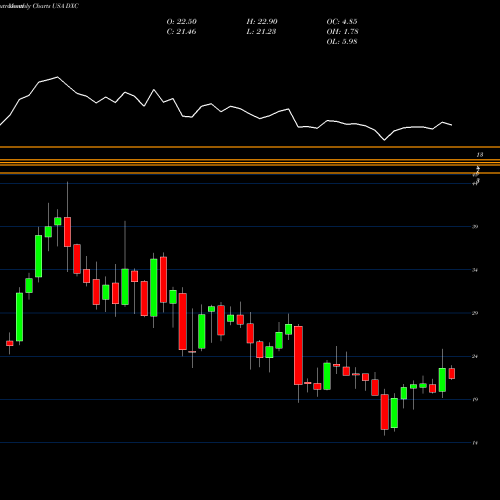Click the price axis label 29
This screenshot has width=500, height=500.
475,313
